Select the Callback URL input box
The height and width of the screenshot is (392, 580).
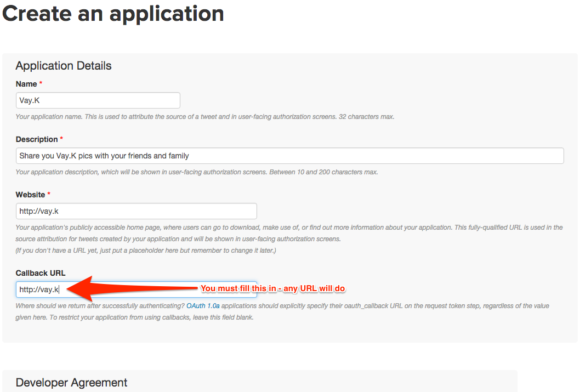136,289
